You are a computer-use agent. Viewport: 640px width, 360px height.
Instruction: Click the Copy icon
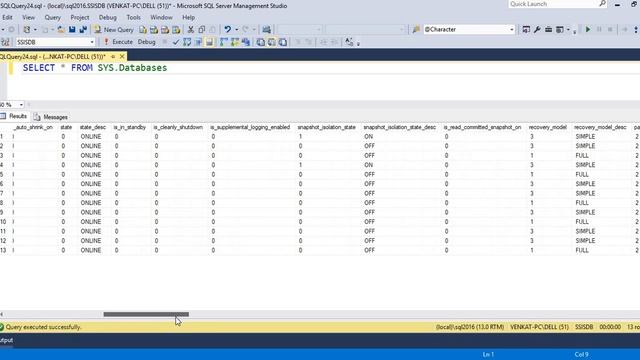click(202, 29)
